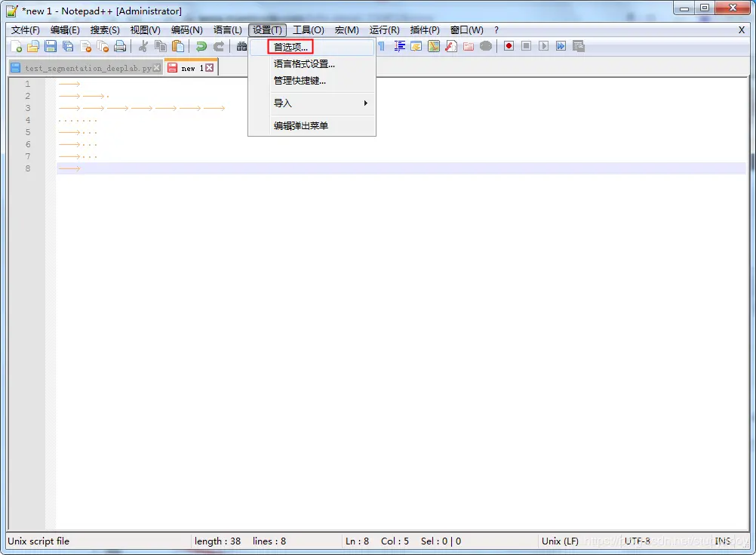The image size is (756, 555).
Task: Click highlighted line 8 in editor area
Action: tap(401, 168)
